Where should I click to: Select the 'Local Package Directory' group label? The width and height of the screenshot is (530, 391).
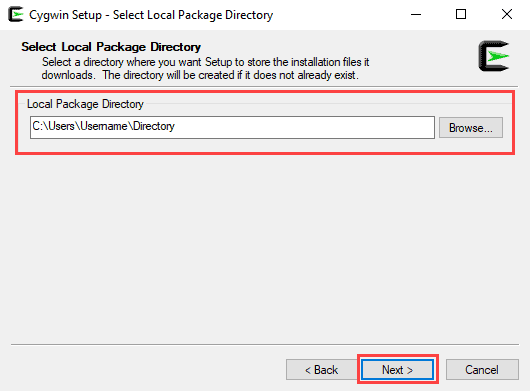pos(85,104)
